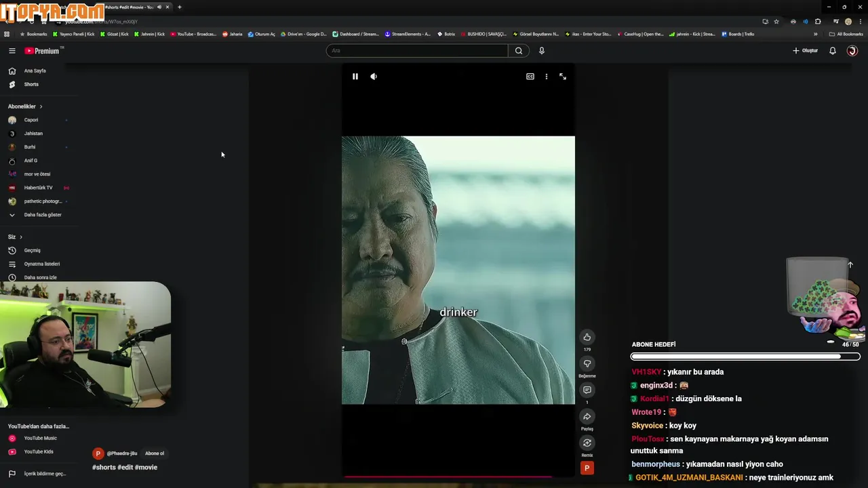The width and height of the screenshot is (868, 488).
Task: Open the Oluştur create button
Action: 806,51
